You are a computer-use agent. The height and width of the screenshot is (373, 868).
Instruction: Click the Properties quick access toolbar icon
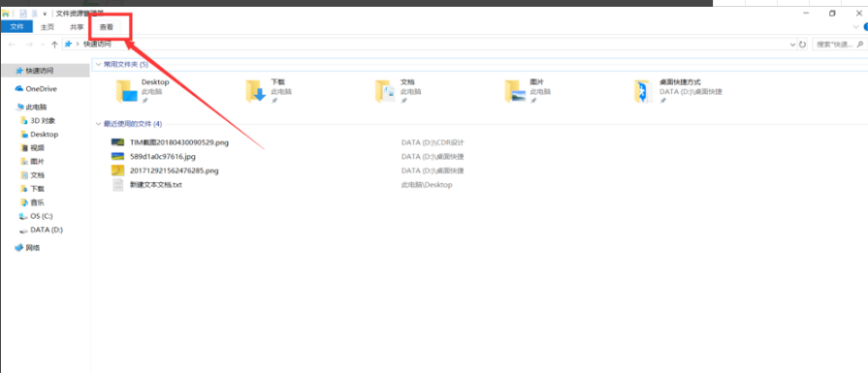(23, 14)
